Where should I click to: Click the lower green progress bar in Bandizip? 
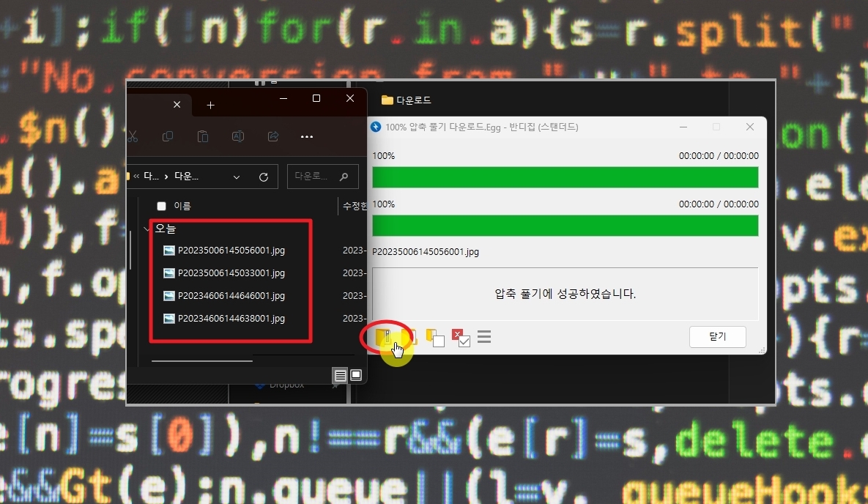tap(565, 226)
